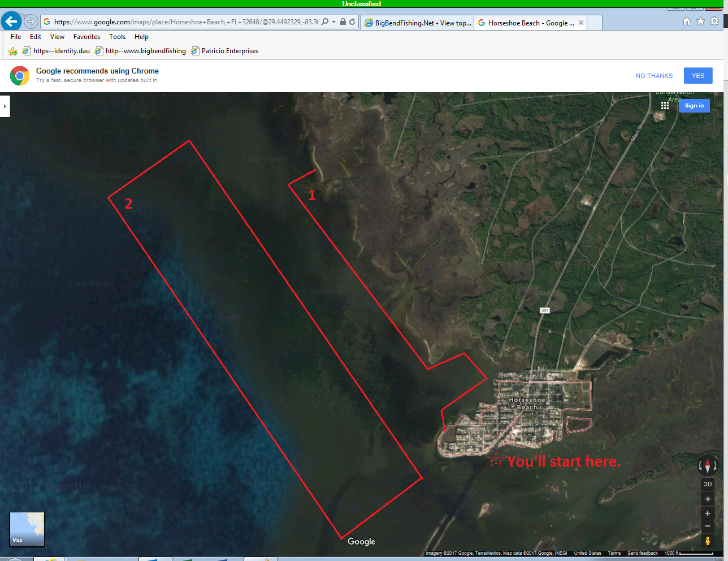Click the Refresh icon in address bar

coord(352,22)
